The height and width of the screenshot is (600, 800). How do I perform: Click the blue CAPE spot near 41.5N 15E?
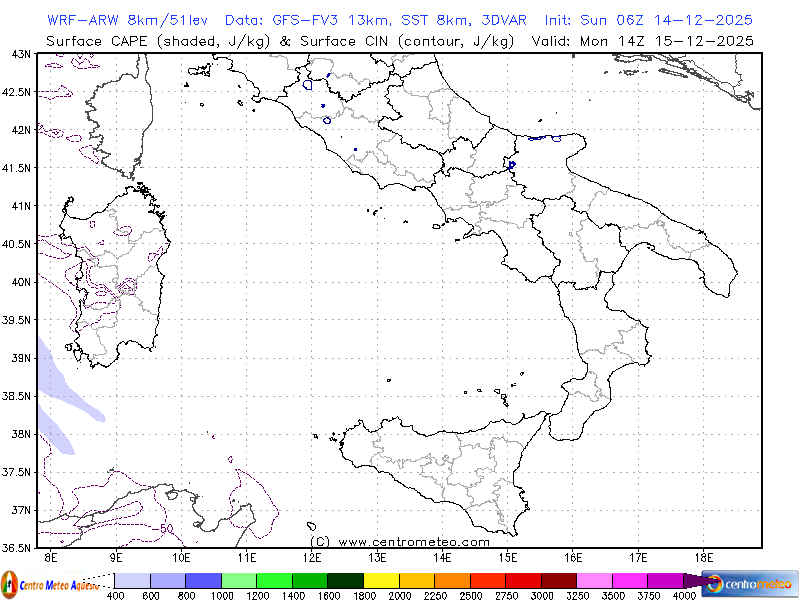512,165
